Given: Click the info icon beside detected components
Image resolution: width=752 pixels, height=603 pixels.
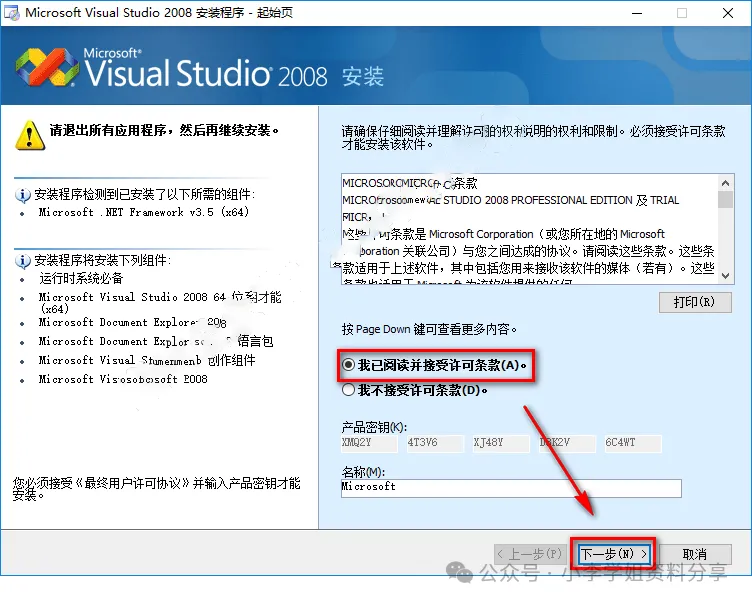Looking at the screenshot, I should pyautogui.click(x=23, y=195).
